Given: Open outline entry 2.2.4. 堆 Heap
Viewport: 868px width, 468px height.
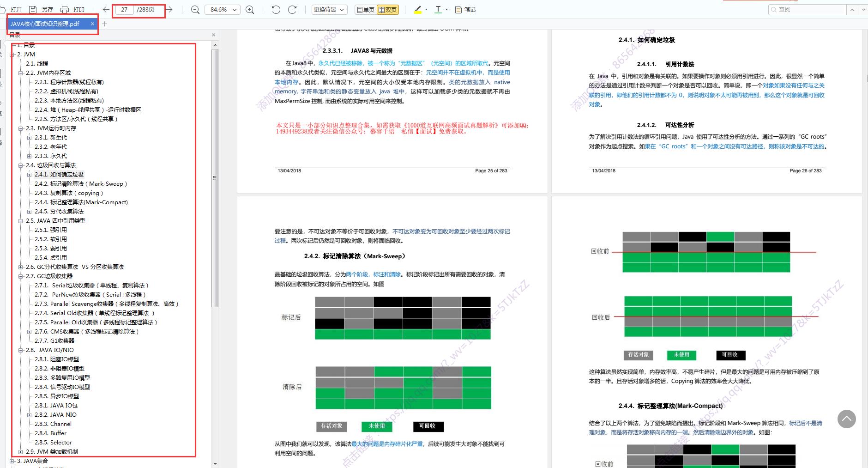Looking at the screenshot, I should (88, 110).
